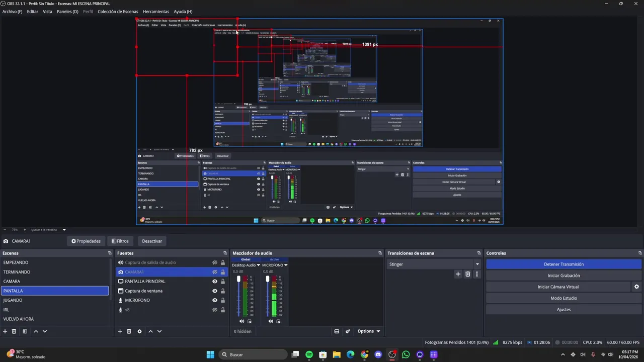Add a new source in Fuentes
The width and height of the screenshot is (644, 362).
[120, 331]
